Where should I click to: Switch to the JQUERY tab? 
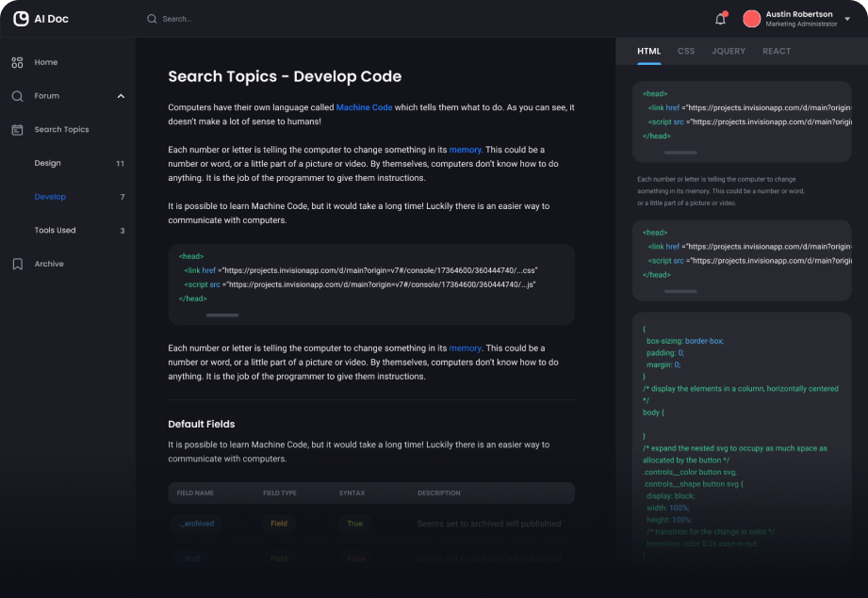(x=729, y=52)
